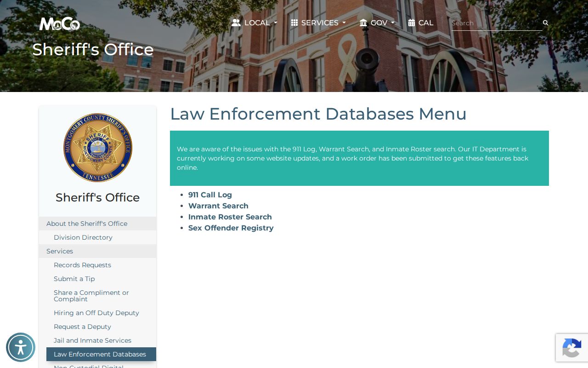Image resolution: width=588 pixels, height=368 pixels.
Task: Expand the LOCAL dropdown menu
Action: tap(254, 23)
